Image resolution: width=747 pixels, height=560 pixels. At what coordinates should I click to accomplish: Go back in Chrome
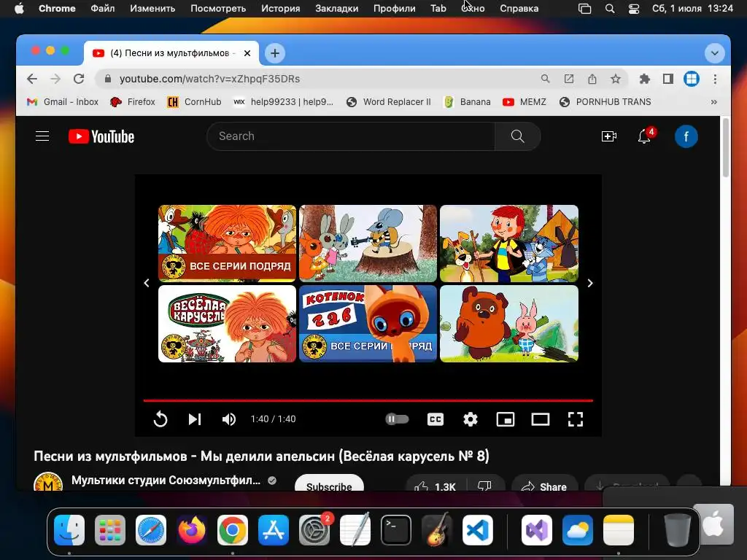pos(32,79)
